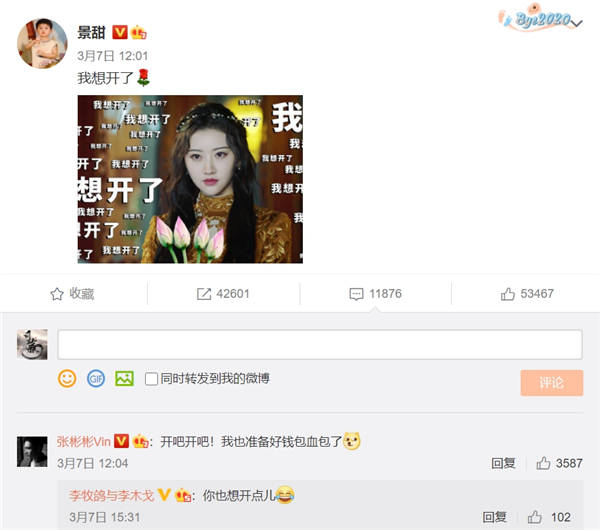Open the GIF picker icon

96,378
